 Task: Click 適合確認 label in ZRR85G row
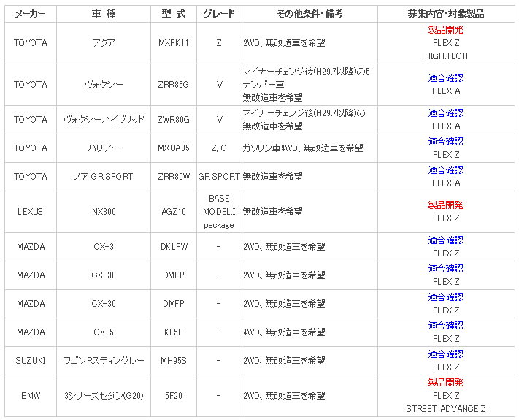point(446,78)
